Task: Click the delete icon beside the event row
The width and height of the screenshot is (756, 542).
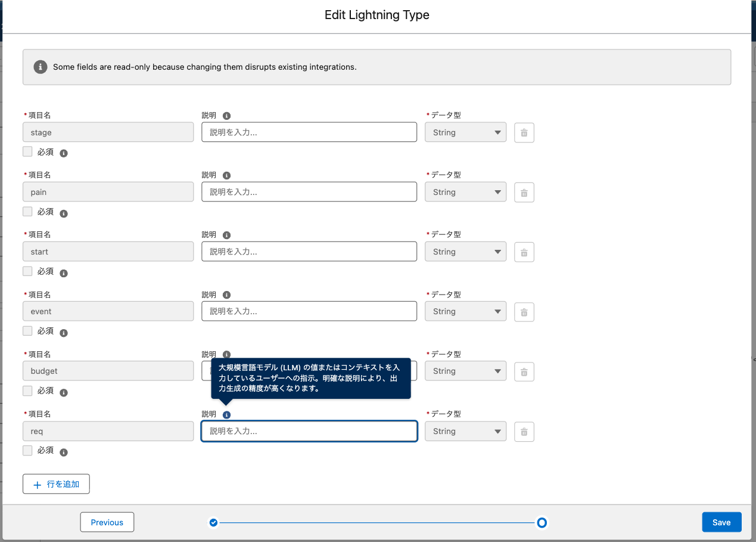Action: click(x=524, y=312)
